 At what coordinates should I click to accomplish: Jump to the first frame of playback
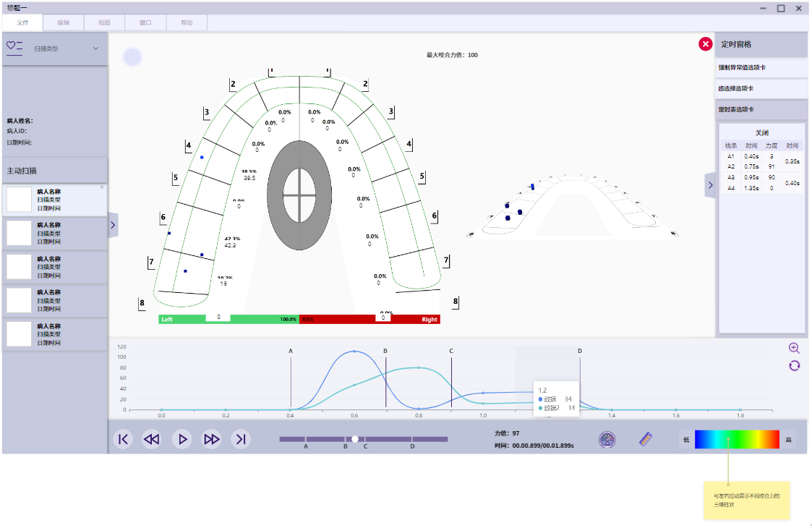pyautogui.click(x=123, y=439)
